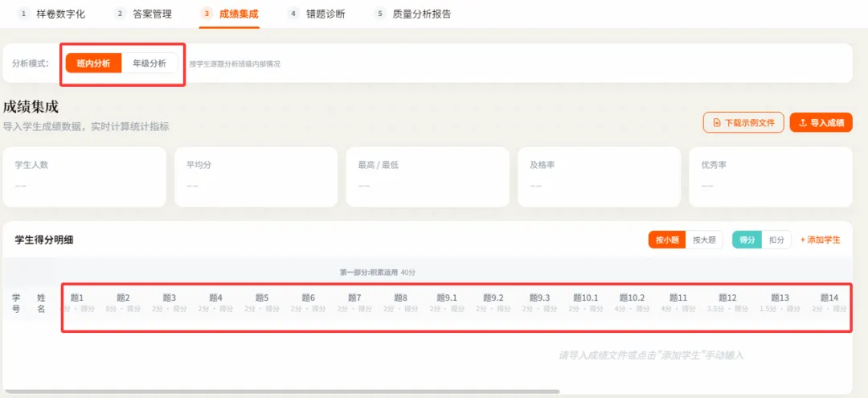Viewport: 868px width, 398px height.
Task: Click column header 题1
Action: (x=77, y=297)
